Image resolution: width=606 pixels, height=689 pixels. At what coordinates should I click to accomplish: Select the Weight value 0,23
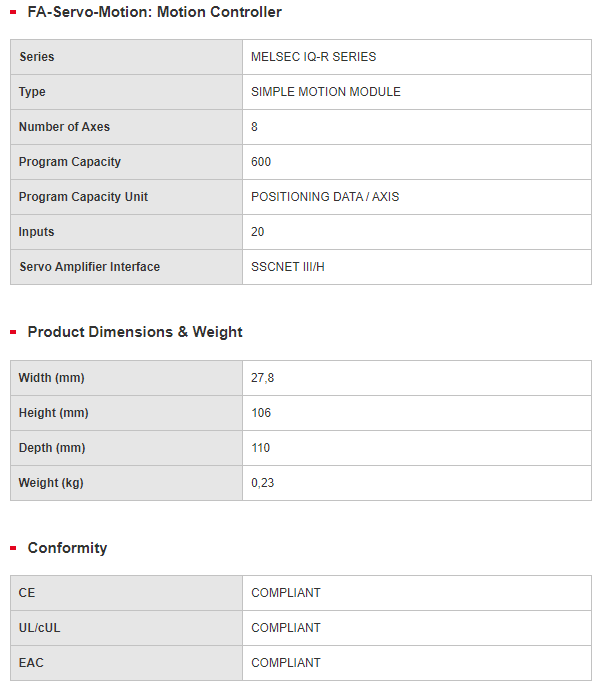click(x=262, y=483)
